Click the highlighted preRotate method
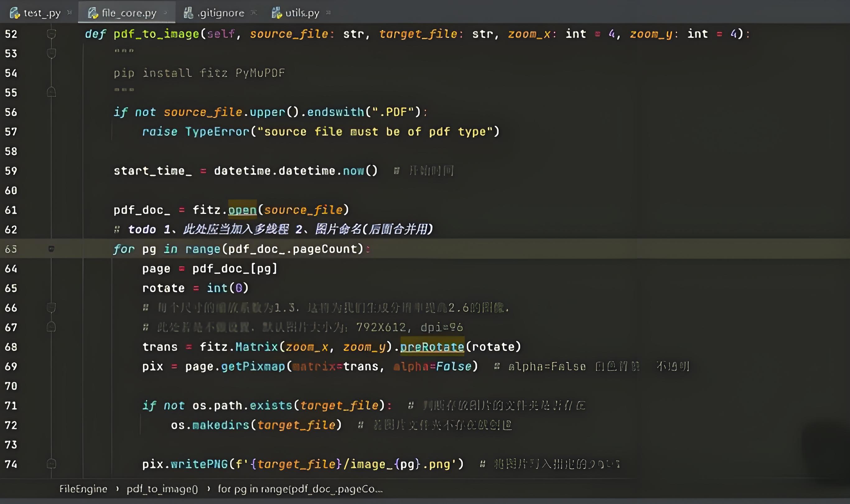Viewport: 850px width, 504px height. (x=432, y=347)
